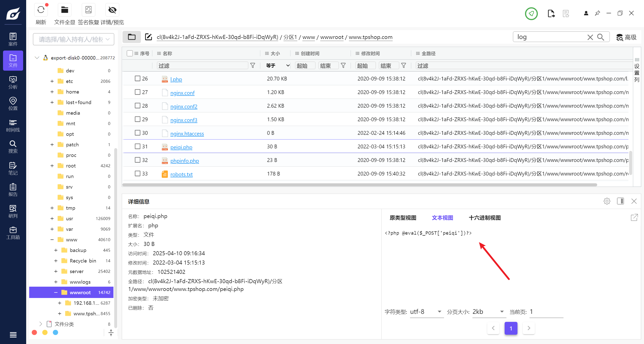Click the 签名恢复 signature recovery icon
The width and height of the screenshot is (644, 344).
click(88, 10)
